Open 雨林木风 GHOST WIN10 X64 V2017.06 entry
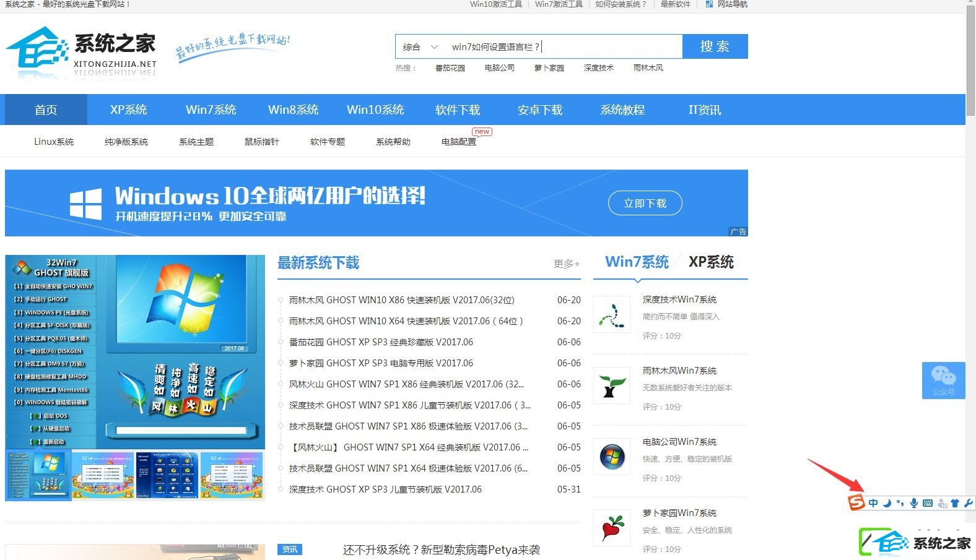 coord(406,321)
